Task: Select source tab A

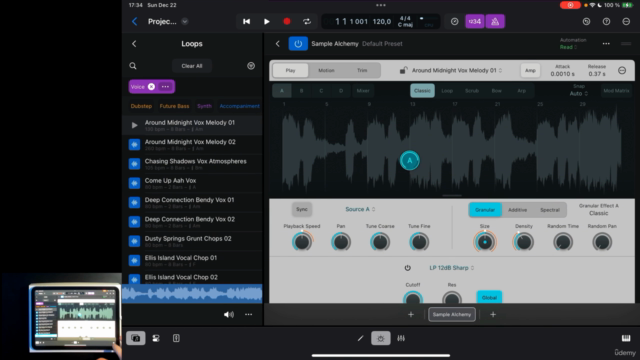Action: [x=282, y=91]
